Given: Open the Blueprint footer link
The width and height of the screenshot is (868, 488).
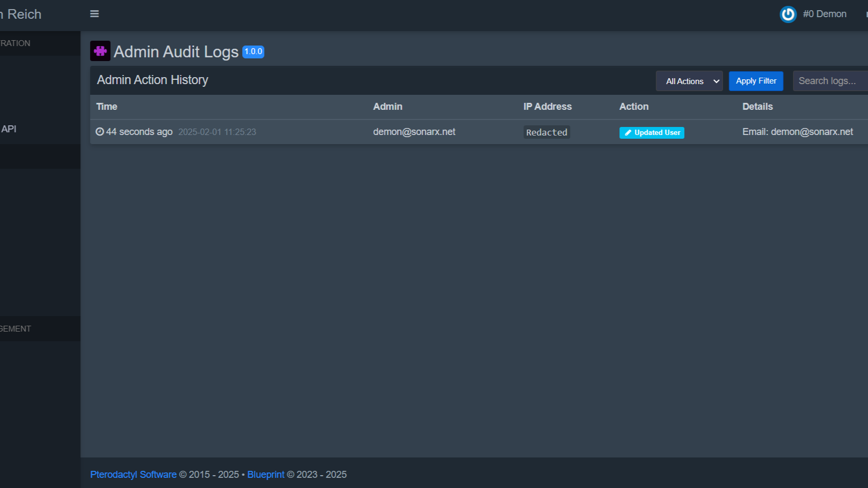Looking at the screenshot, I should pos(266,475).
